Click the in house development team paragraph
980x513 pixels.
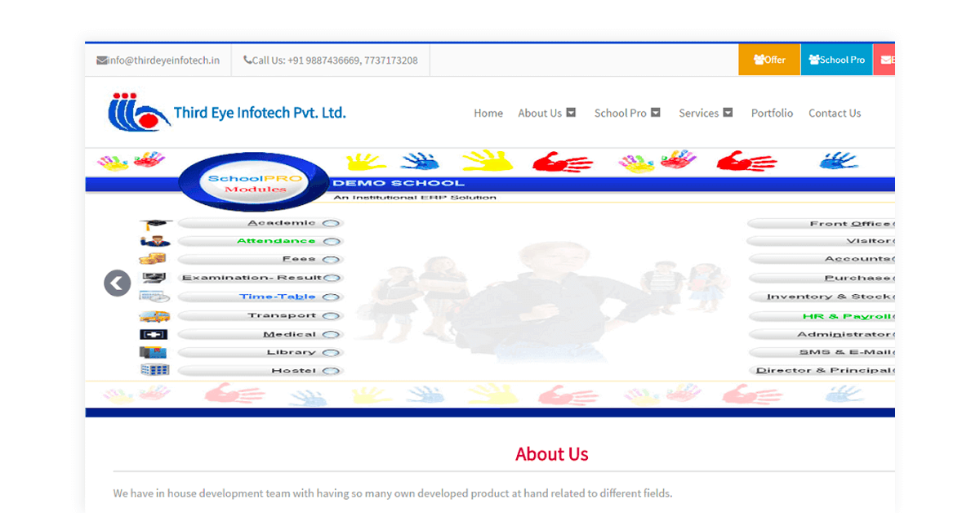pyautogui.click(x=393, y=493)
